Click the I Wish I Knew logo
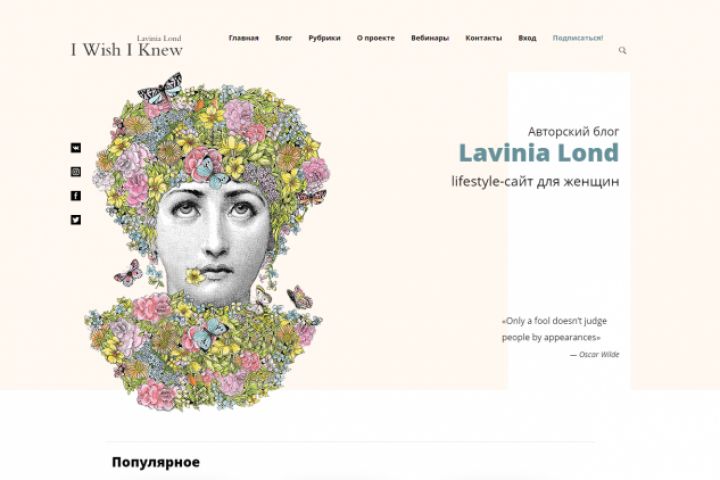This screenshot has width=720, height=480. click(127, 46)
